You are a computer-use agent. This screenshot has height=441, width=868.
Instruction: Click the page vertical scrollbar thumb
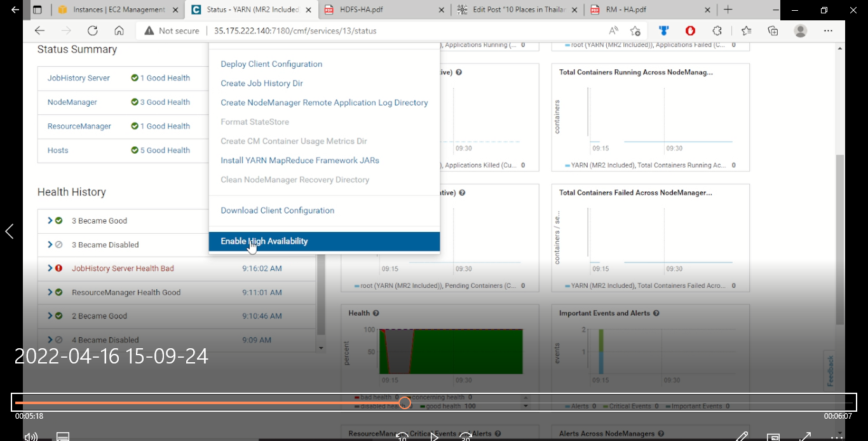coord(840,240)
